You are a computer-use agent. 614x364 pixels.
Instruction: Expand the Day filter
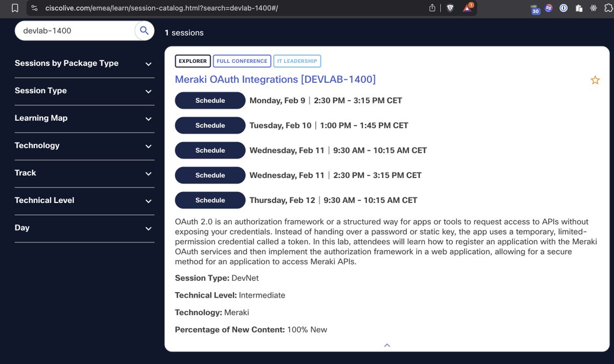coord(84,228)
